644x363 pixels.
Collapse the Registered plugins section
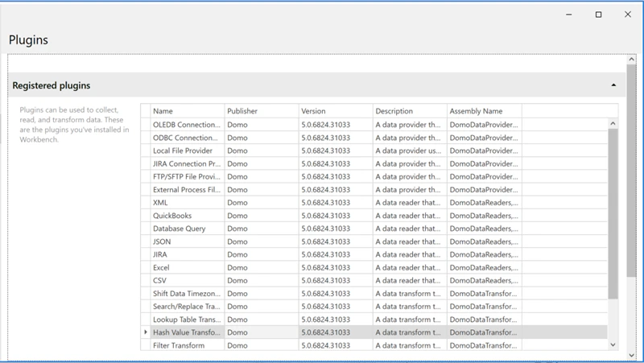(x=613, y=85)
